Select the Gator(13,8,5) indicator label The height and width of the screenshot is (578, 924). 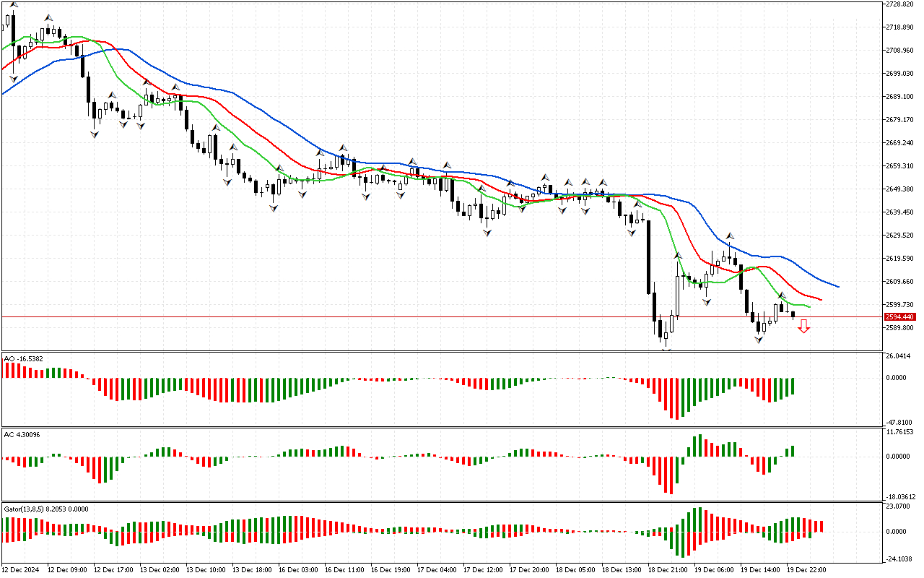pyautogui.click(x=46, y=509)
